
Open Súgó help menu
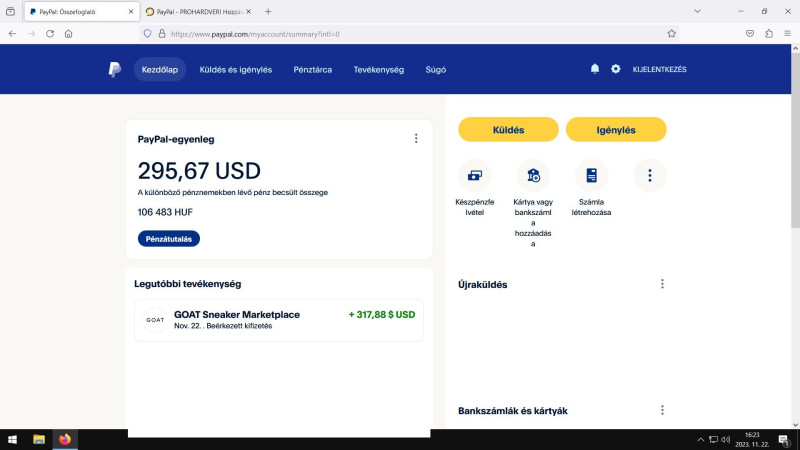coord(436,69)
